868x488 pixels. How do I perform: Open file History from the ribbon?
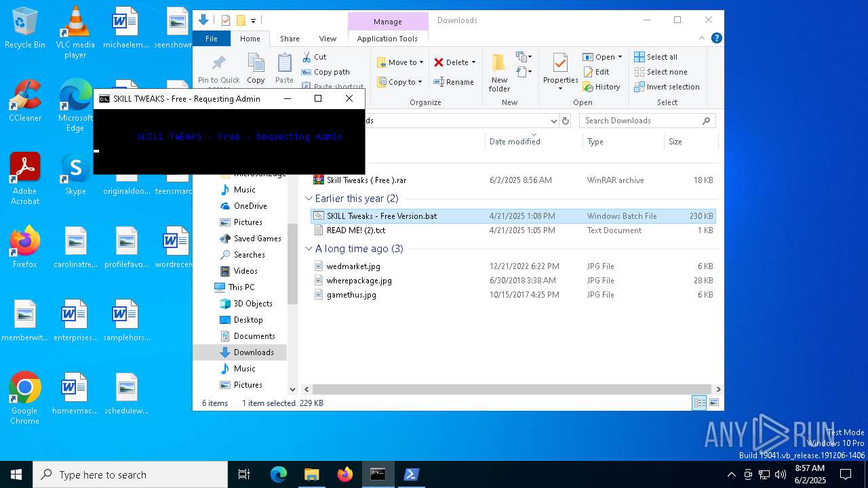tap(601, 87)
